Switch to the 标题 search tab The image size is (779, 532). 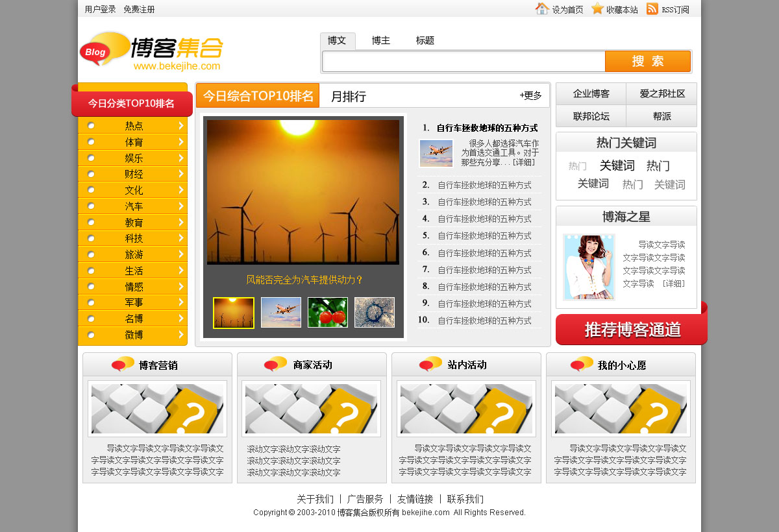[425, 41]
